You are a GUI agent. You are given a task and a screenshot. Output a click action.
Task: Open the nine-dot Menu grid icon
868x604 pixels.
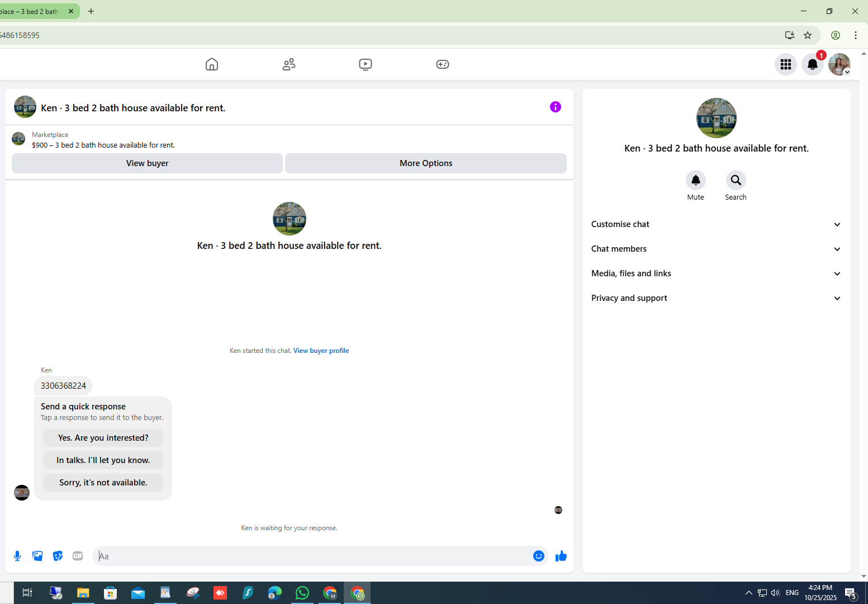[x=786, y=64]
